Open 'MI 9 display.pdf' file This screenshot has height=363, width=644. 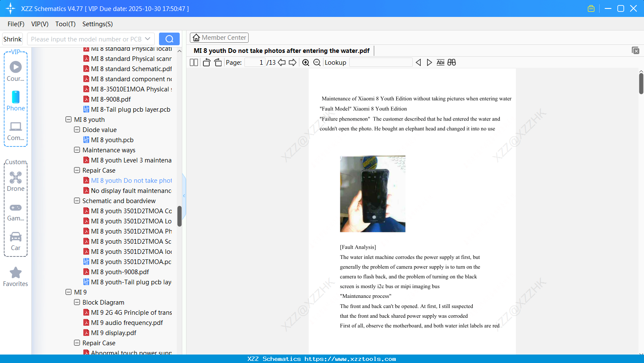click(x=110, y=333)
